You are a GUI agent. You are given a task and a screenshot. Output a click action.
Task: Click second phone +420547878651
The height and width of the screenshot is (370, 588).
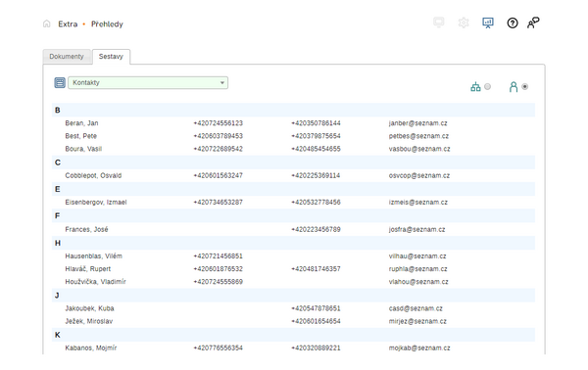point(317,308)
